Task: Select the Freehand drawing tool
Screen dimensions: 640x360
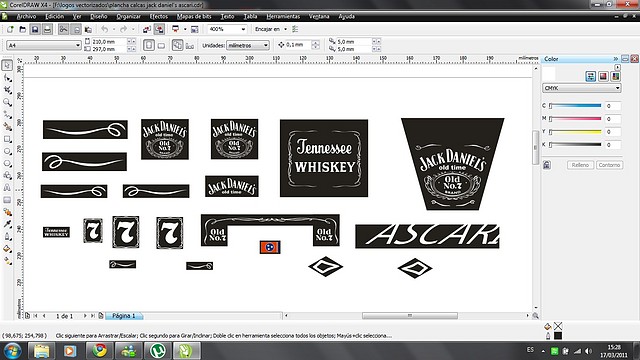Action: point(7,114)
